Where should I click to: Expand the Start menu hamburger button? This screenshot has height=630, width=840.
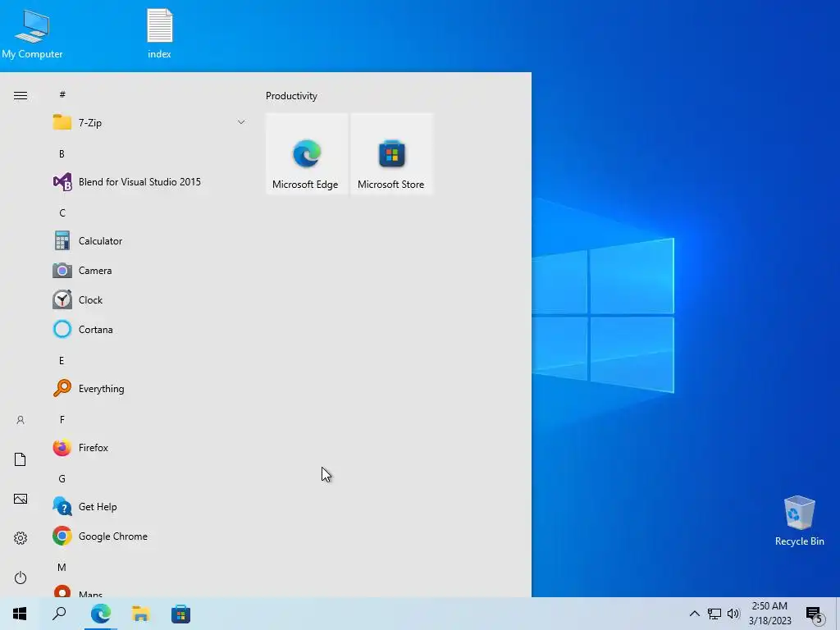click(21, 96)
